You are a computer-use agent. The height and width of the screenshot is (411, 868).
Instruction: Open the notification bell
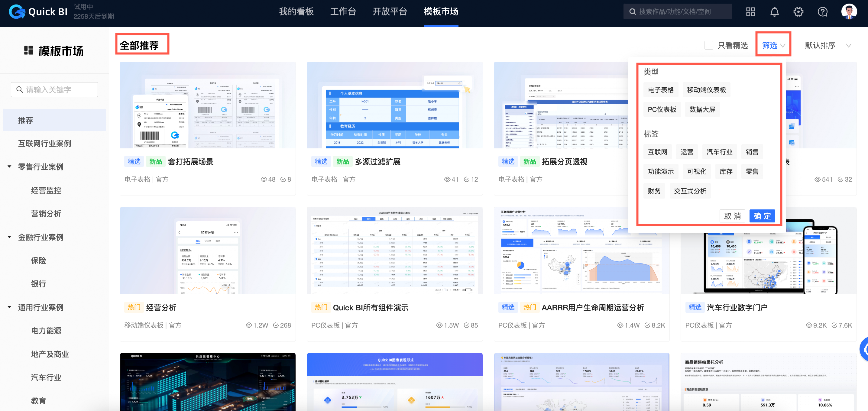pyautogui.click(x=774, y=11)
